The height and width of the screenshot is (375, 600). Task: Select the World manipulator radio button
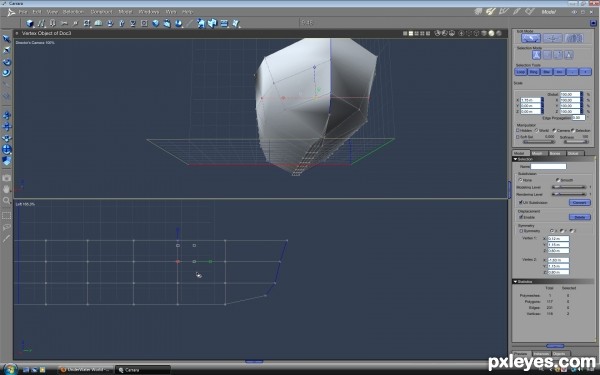(536, 130)
